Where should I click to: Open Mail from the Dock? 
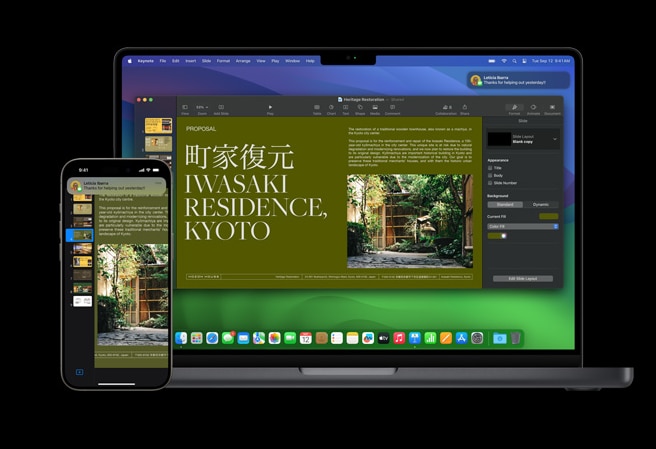tap(243, 338)
